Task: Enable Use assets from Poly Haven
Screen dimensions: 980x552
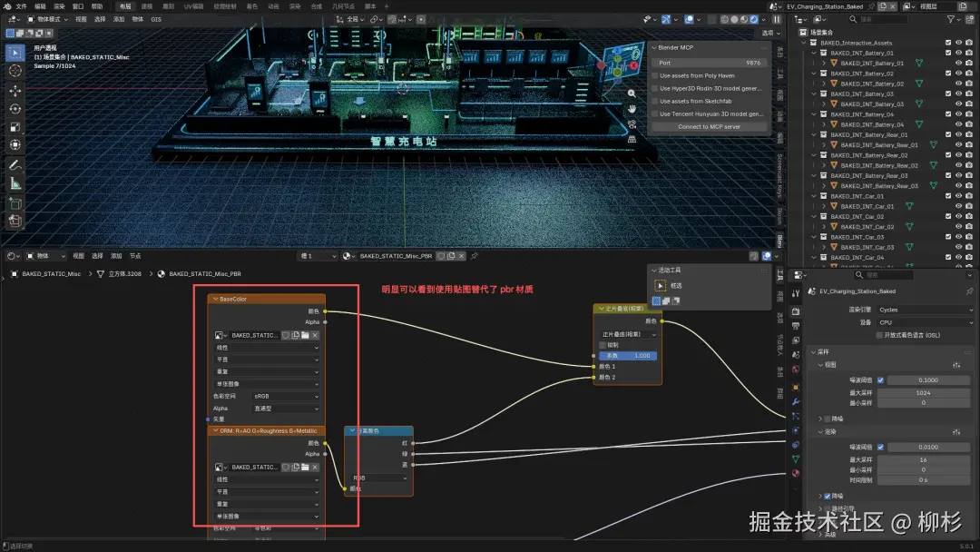Action: tap(655, 75)
